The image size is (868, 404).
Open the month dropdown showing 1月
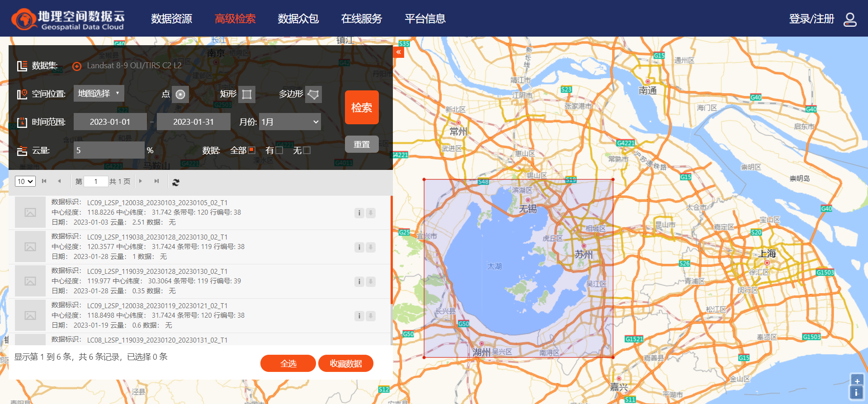coord(290,122)
